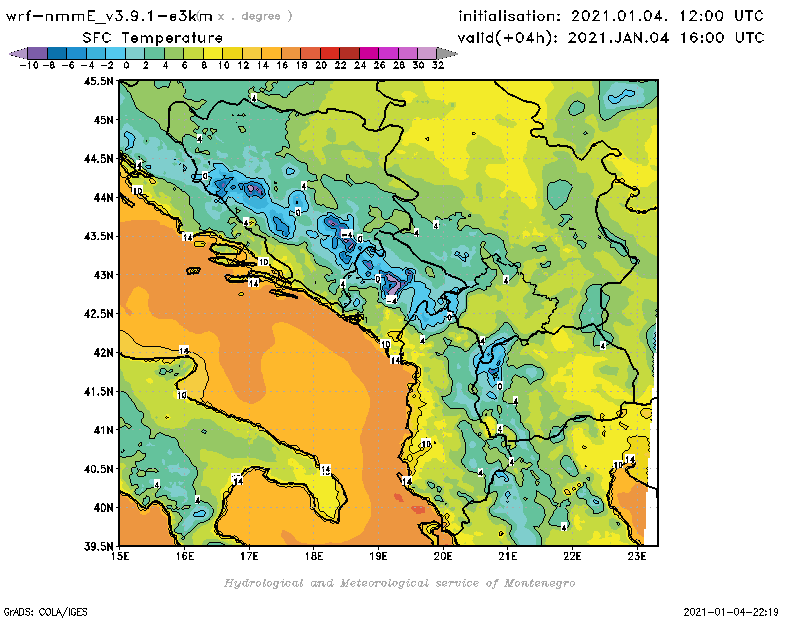
Task: Click the 6 to 8 yellow-green legend swatch
Action: point(193,53)
